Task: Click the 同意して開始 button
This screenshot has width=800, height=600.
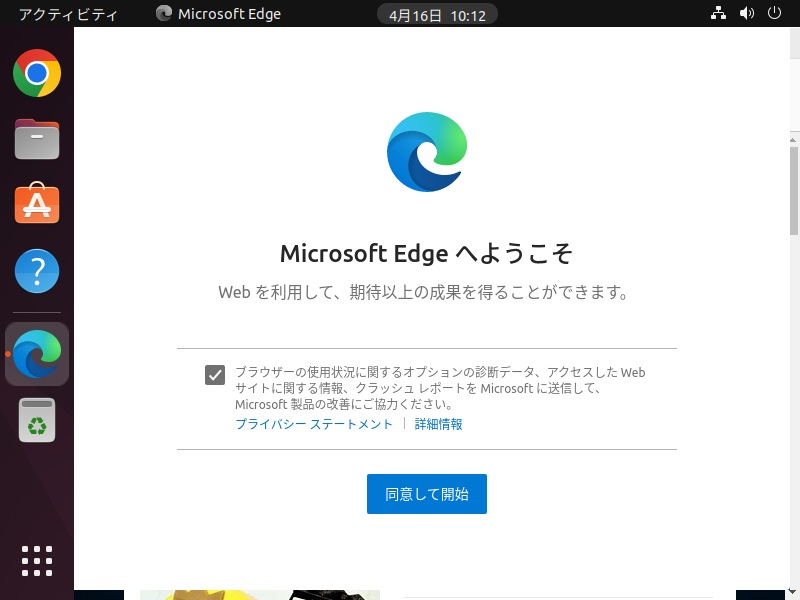Action: pyautogui.click(x=427, y=494)
